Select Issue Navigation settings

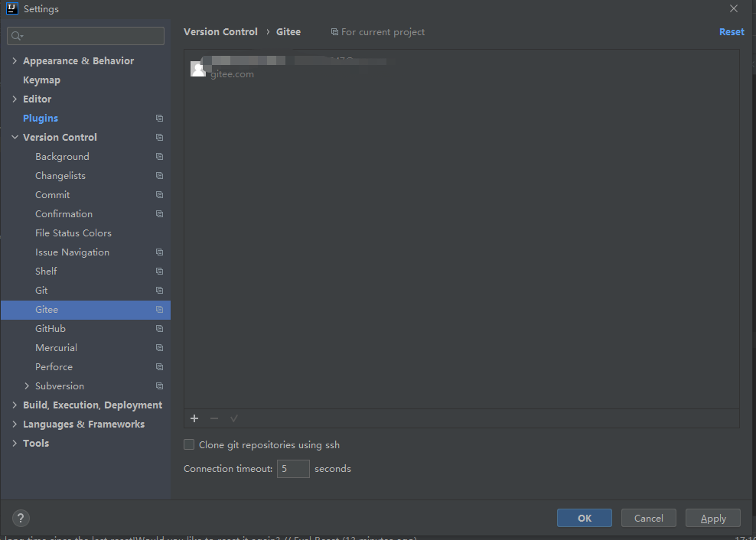pyautogui.click(x=73, y=252)
